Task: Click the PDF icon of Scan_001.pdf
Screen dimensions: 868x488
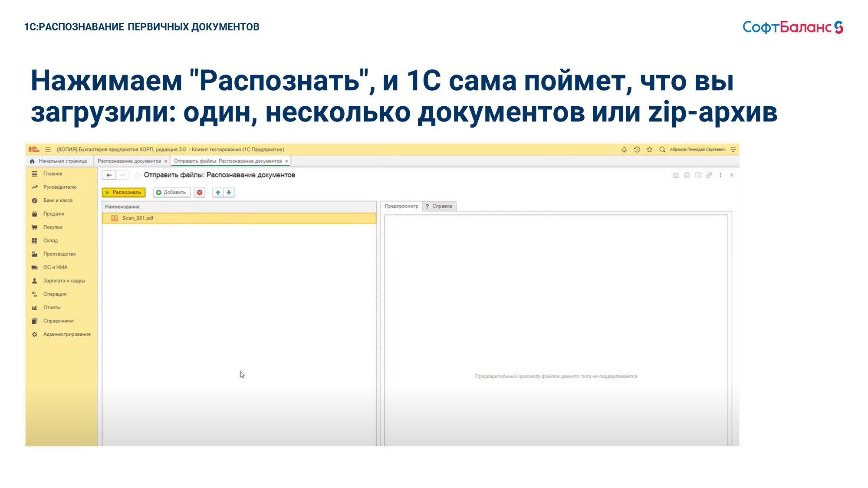Action: (x=114, y=218)
